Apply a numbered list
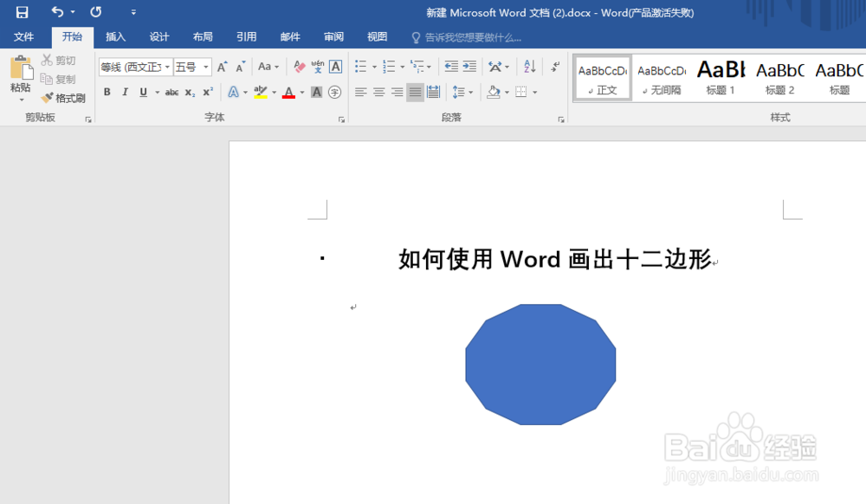Screen dimensions: 866x504 389,67
